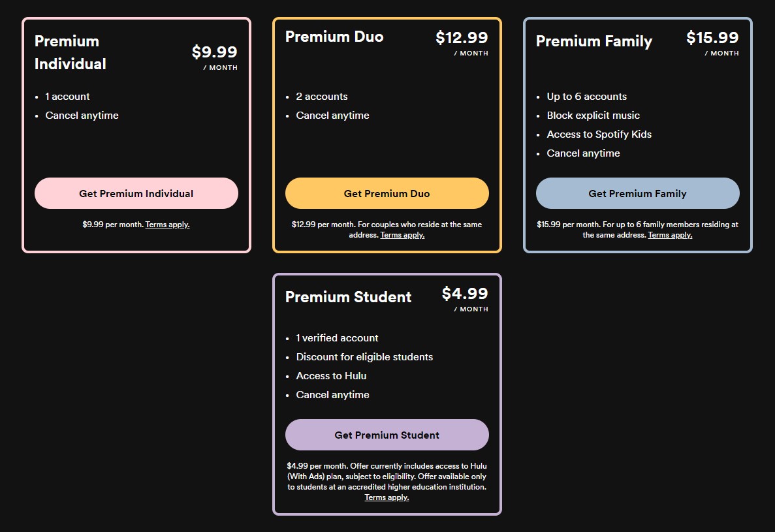Click the large $12.99 header price

(x=462, y=38)
